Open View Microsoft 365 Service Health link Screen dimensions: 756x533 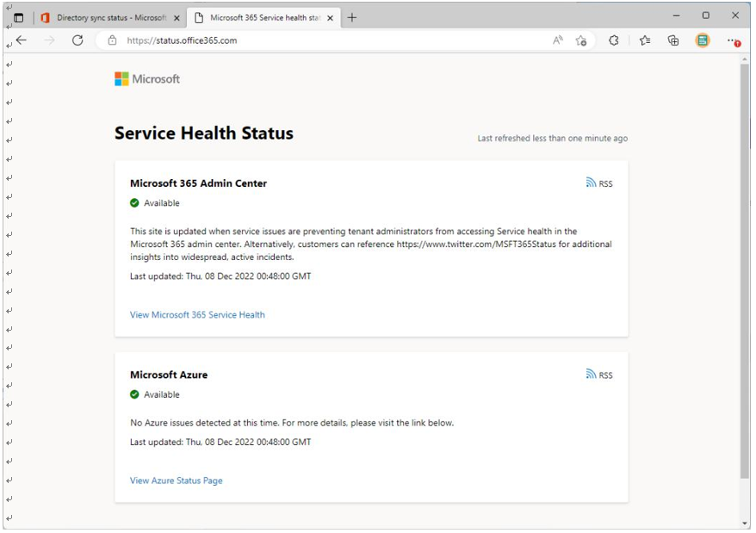[197, 315]
